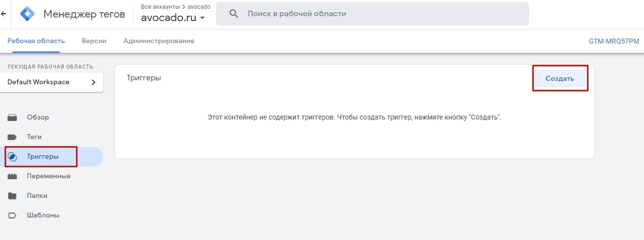Click the GTM-MRQ57PM container ID link
Viewport: 644px width, 240px height.
pos(614,41)
